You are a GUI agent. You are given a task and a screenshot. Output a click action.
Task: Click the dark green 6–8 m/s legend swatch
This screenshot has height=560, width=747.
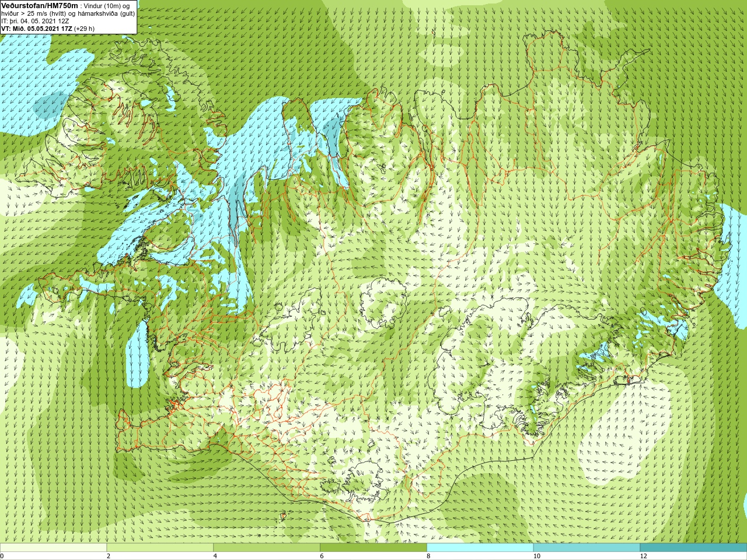pos(373,548)
